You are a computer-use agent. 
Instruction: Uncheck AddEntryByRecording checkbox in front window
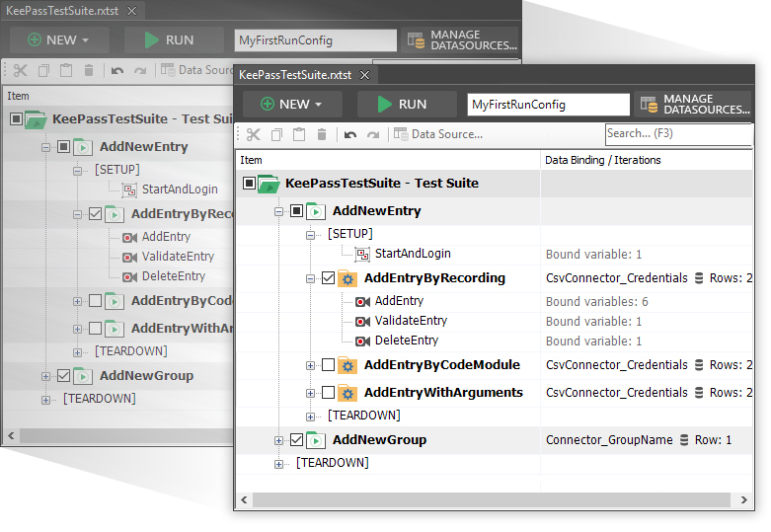[x=329, y=277]
